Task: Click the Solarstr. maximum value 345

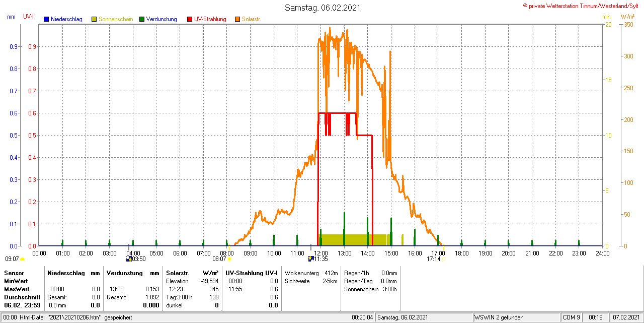Action: point(214,289)
